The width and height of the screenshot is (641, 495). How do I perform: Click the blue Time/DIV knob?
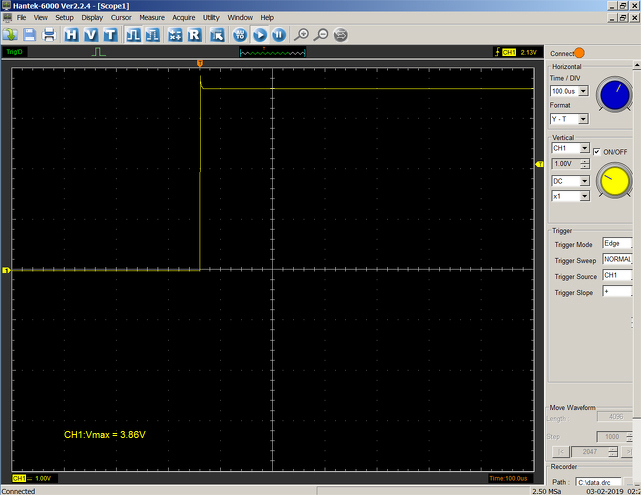point(614,94)
